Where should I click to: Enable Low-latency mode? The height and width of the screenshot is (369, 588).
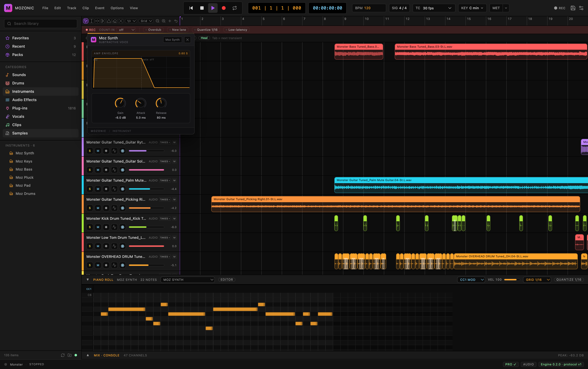coord(236,30)
